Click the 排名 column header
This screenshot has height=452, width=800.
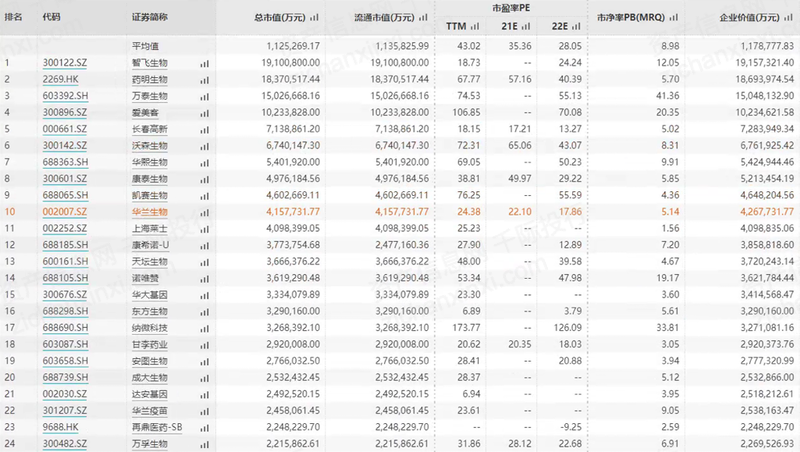(x=13, y=17)
